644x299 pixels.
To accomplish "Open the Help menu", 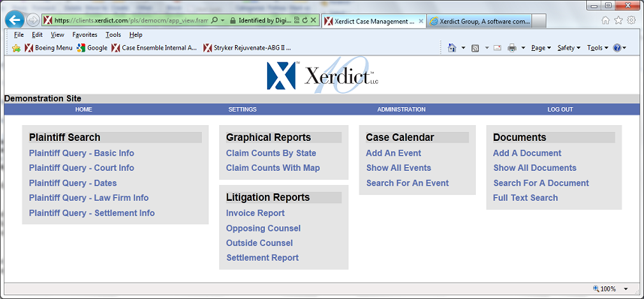I will 136,35.
